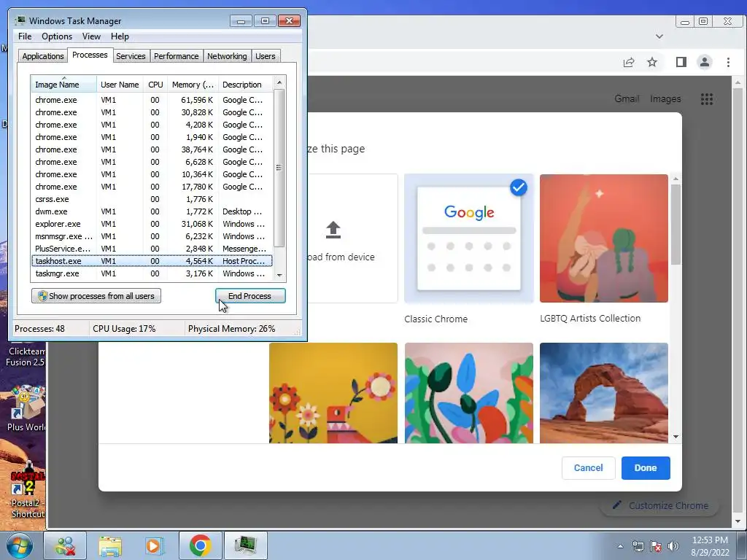Screen dimensions: 747x560
Task: Switch to the Services tab
Action: point(131,56)
